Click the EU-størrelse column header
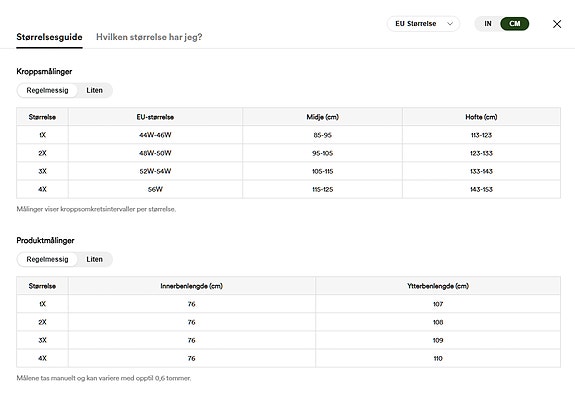The height and width of the screenshot is (403, 575). 155,117
